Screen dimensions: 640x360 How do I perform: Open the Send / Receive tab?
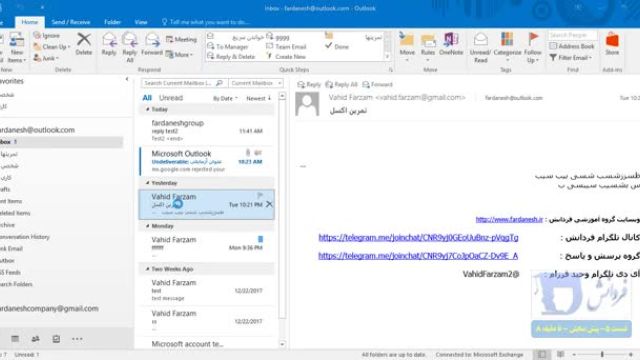coord(71,22)
